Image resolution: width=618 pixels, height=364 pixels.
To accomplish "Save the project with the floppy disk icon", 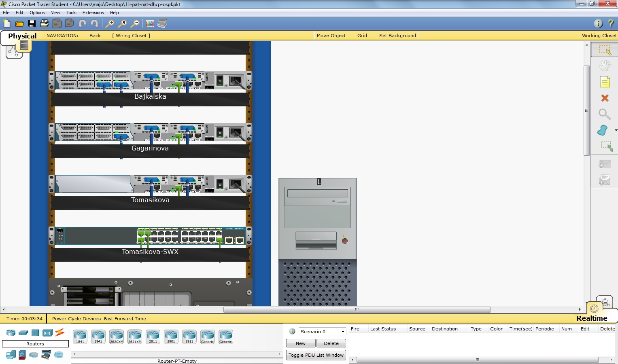I will (x=32, y=23).
